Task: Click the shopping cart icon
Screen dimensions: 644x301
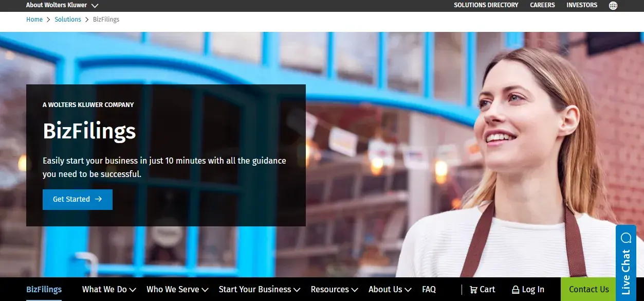Action: [x=473, y=290]
